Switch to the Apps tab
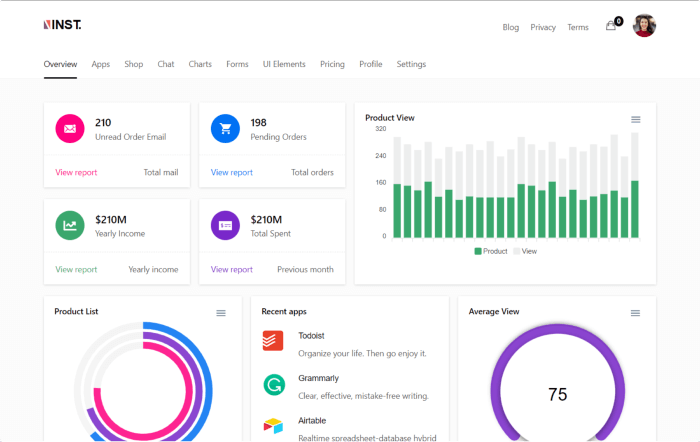The width and height of the screenshot is (700, 442). coord(100,64)
